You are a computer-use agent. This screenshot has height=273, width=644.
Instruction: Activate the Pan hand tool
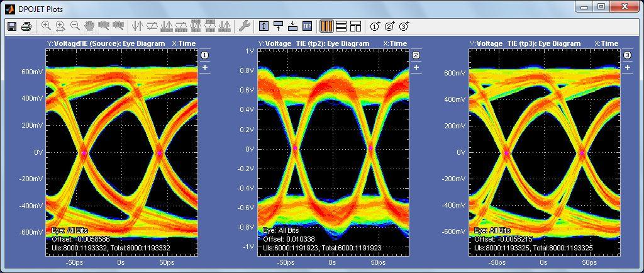pos(89,26)
